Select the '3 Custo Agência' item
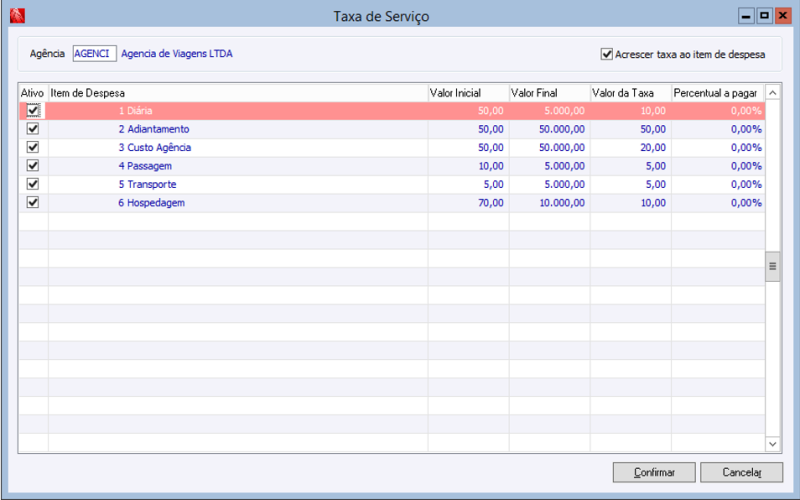This screenshot has height=500, width=800. tap(155, 147)
